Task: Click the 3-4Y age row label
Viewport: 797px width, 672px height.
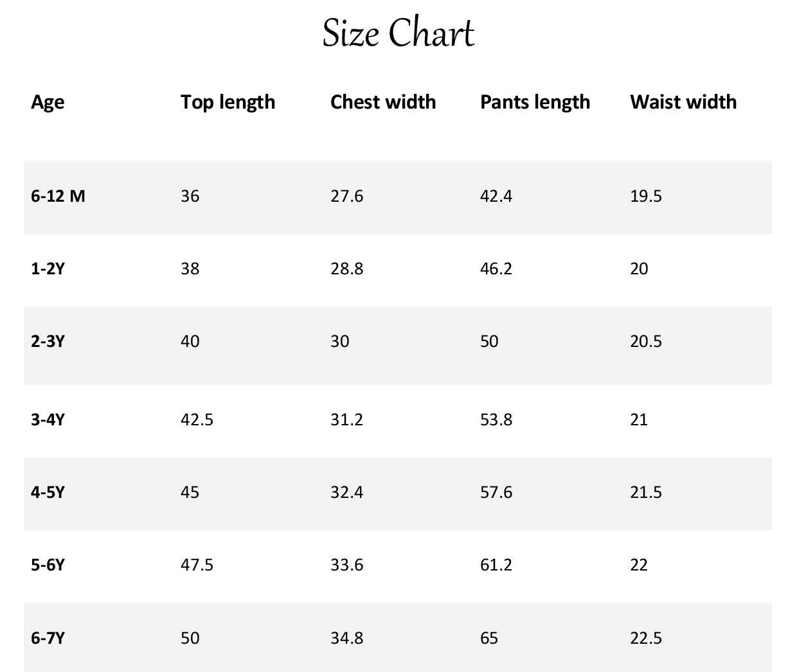Action: coord(48,420)
